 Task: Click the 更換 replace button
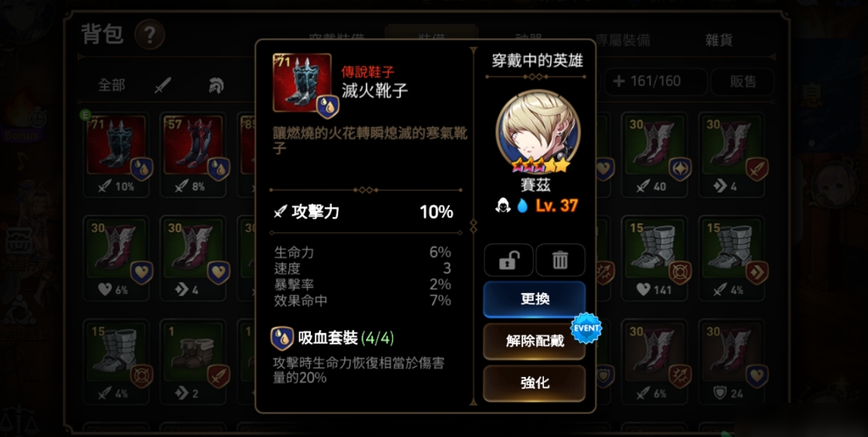click(534, 299)
